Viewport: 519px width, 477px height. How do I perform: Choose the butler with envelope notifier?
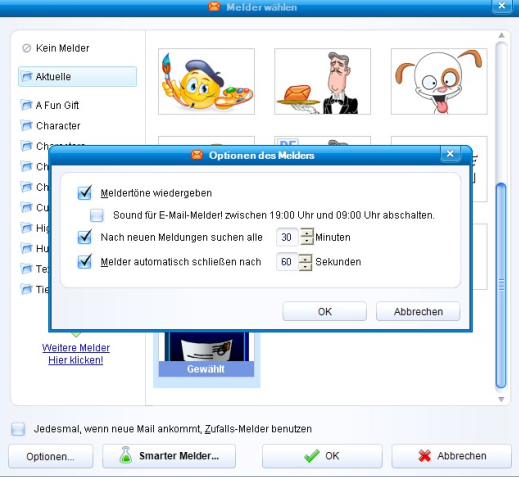coord(322,81)
